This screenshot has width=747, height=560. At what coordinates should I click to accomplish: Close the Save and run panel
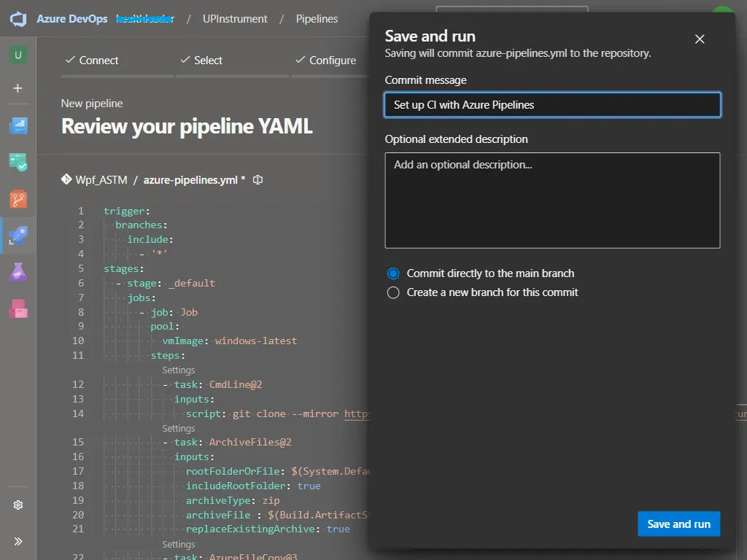pos(700,39)
